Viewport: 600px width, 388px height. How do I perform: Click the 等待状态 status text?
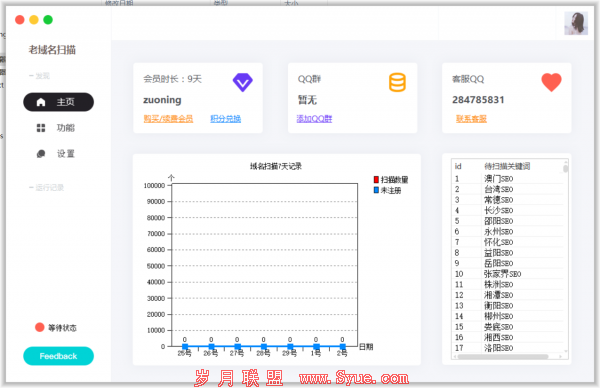click(62, 328)
